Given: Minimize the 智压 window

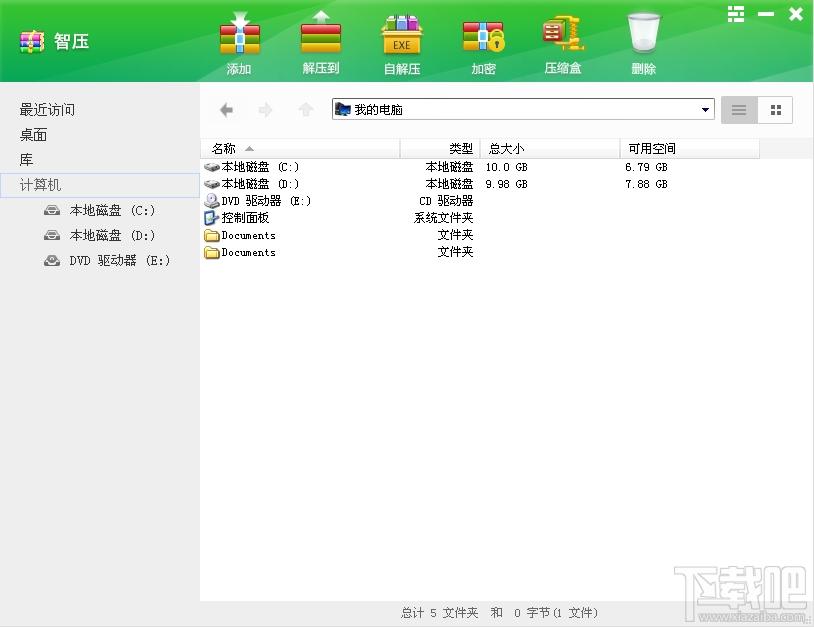Looking at the screenshot, I should coord(766,14).
